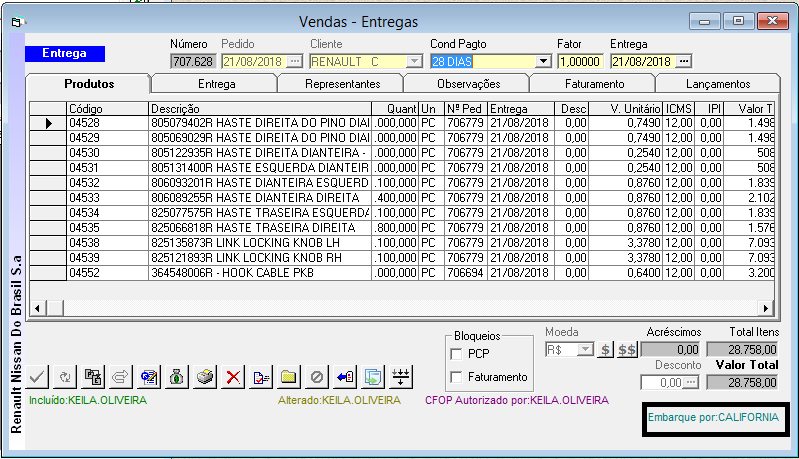Click the printer icon in toolbar
The height and width of the screenshot is (459, 799).
204,377
